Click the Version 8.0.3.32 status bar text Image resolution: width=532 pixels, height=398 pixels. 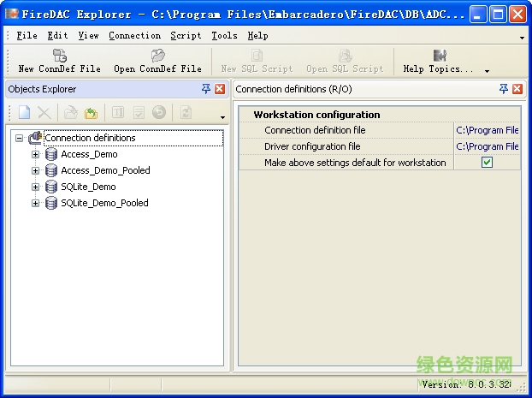tap(466, 384)
